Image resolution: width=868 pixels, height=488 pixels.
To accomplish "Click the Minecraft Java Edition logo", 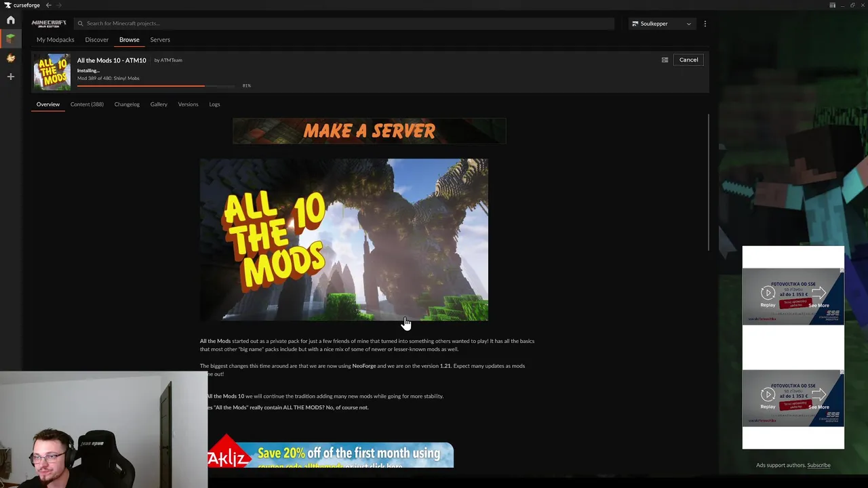I will (49, 23).
